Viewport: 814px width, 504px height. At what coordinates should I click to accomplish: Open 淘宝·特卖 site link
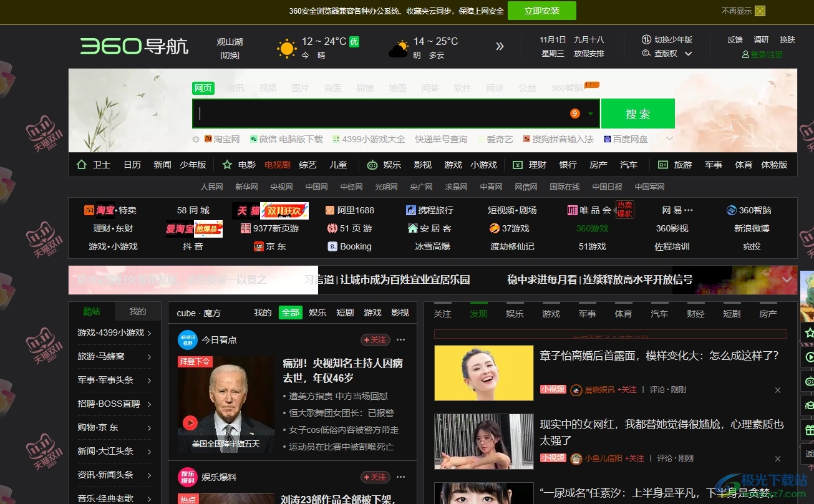[110, 210]
